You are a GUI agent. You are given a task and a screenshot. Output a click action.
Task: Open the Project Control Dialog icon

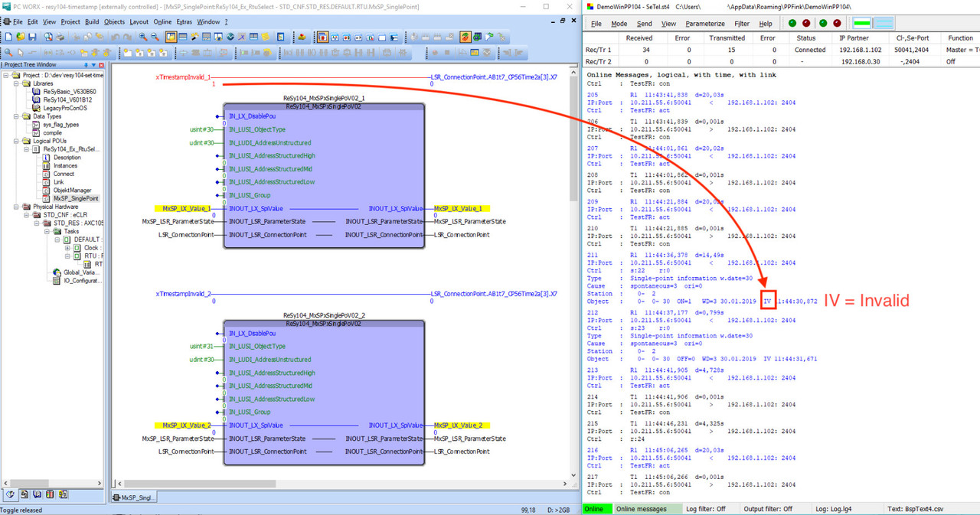tap(477, 37)
